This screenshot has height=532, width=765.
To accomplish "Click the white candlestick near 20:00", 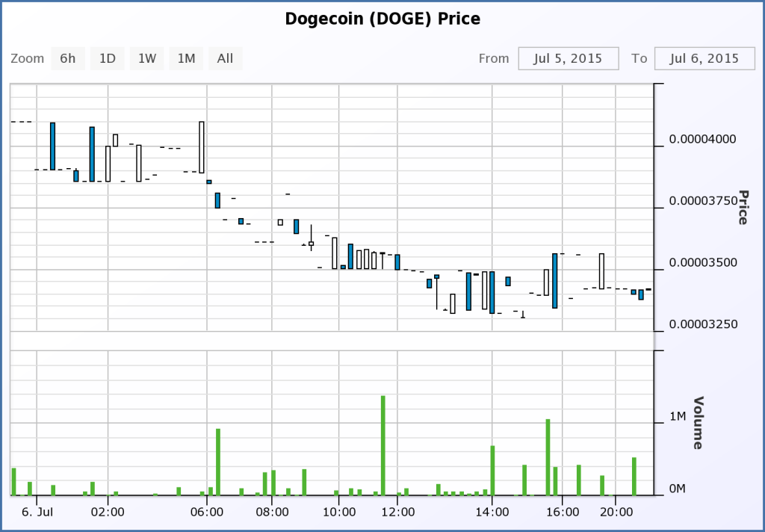I will click(601, 271).
